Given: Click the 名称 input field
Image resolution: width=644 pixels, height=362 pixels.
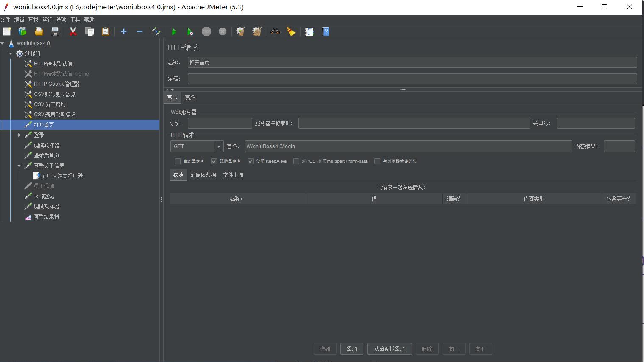Looking at the screenshot, I should (x=412, y=62).
